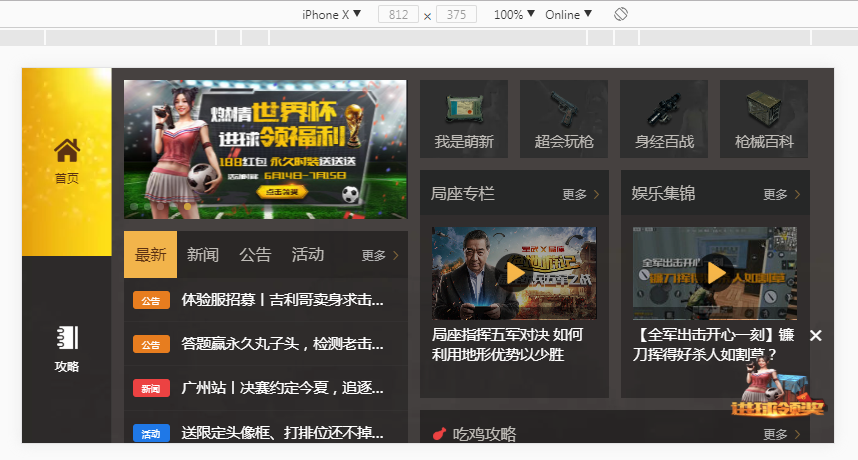
Task: Click the viewport width field showing 812
Action: click(398, 15)
